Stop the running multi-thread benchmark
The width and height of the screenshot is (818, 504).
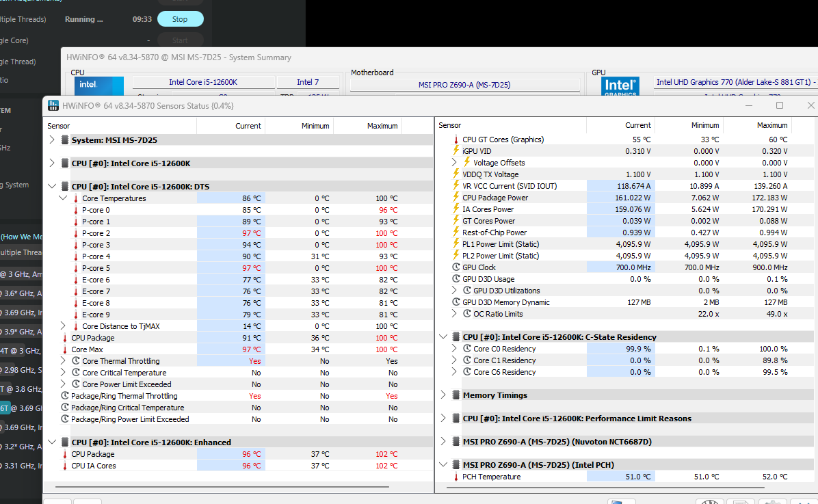180,19
